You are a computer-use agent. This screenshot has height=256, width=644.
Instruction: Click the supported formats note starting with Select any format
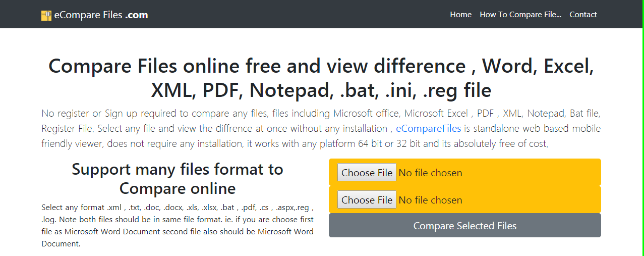coord(178,225)
